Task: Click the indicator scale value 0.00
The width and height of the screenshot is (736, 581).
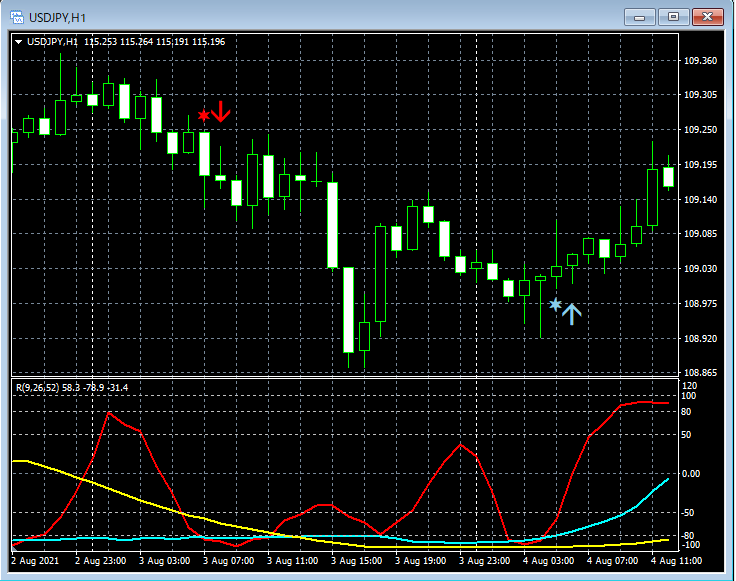Action: click(x=690, y=474)
